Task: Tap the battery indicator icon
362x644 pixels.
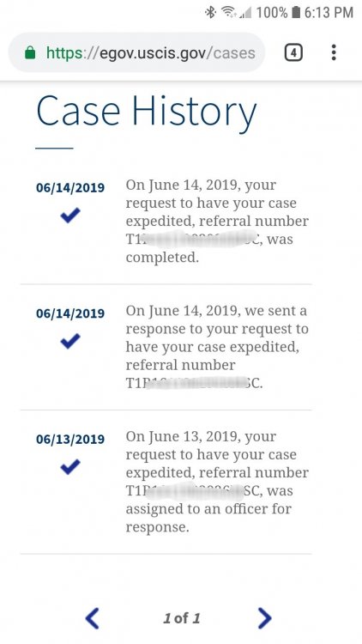Action: point(295,12)
